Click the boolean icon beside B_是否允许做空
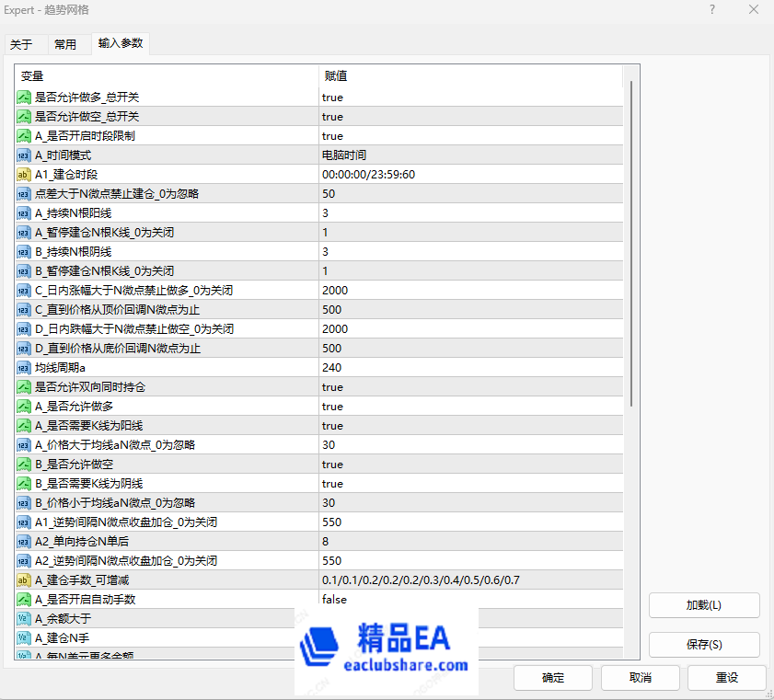Viewport: 774px width, 700px height. [x=24, y=465]
